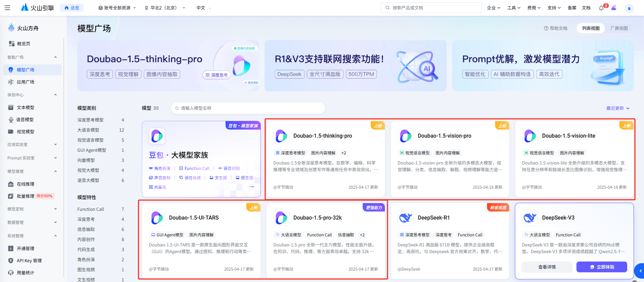This screenshot has height=282, width=644.
Task: Open the 最近更新 sort dropdown
Action: click(x=617, y=108)
